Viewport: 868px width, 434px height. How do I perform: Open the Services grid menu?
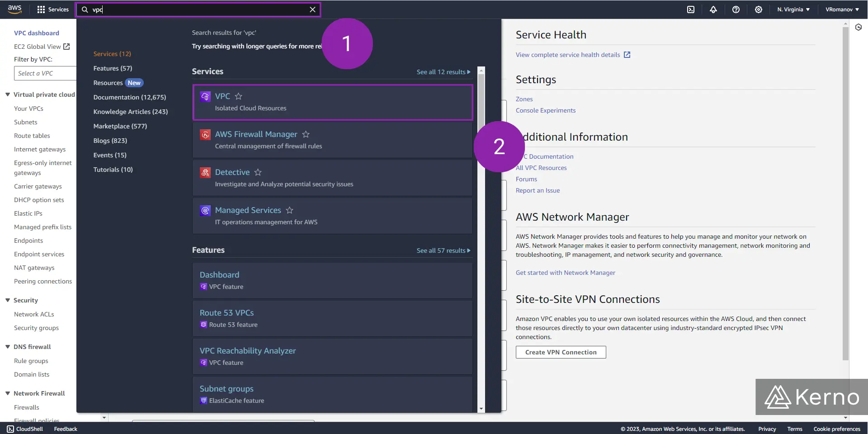click(x=53, y=9)
